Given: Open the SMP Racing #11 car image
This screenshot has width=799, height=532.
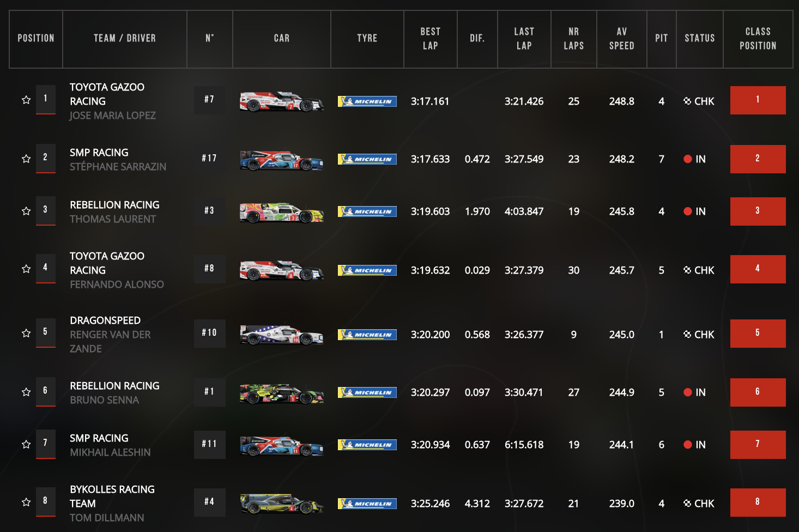Looking at the screenshot, I should tap(282, 445).
